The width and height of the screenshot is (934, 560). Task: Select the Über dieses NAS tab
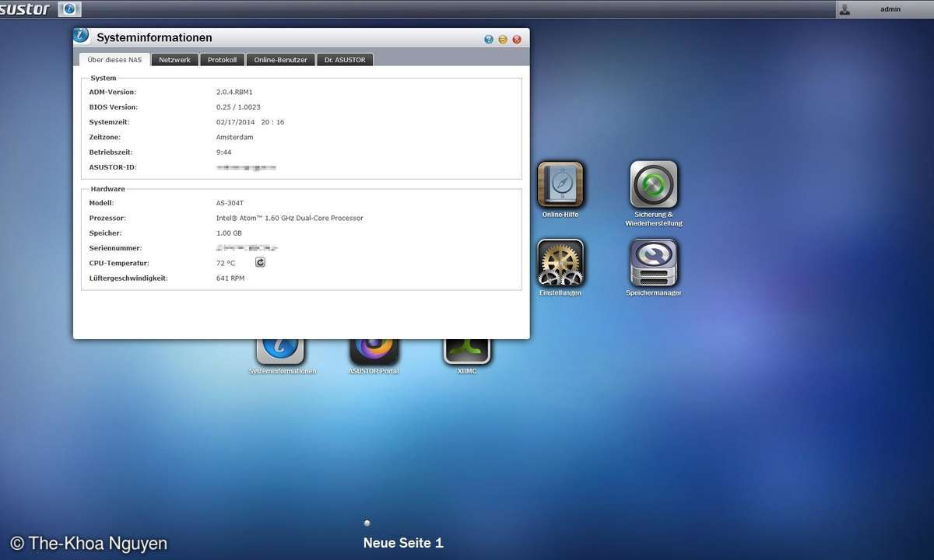114,60
